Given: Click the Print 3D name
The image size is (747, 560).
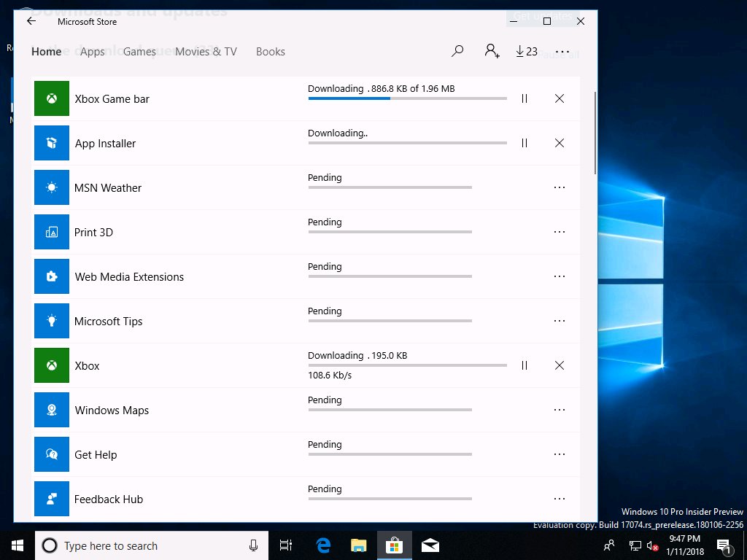Looking at the screenshot, I should (x=93, y=233).
